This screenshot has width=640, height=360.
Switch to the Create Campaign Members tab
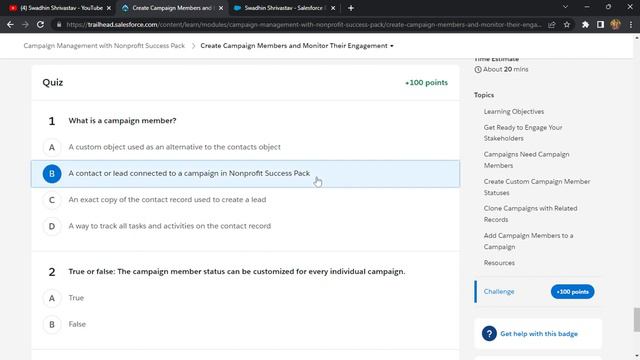click(x=172, y=8)
